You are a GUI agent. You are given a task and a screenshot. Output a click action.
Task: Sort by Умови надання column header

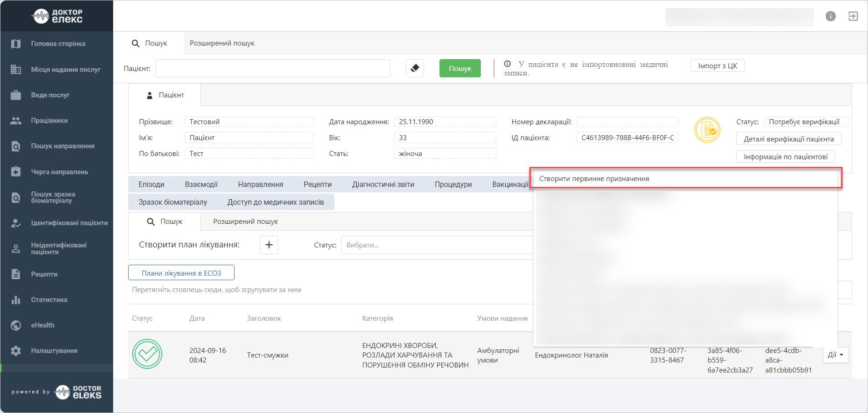pos(502,318)
